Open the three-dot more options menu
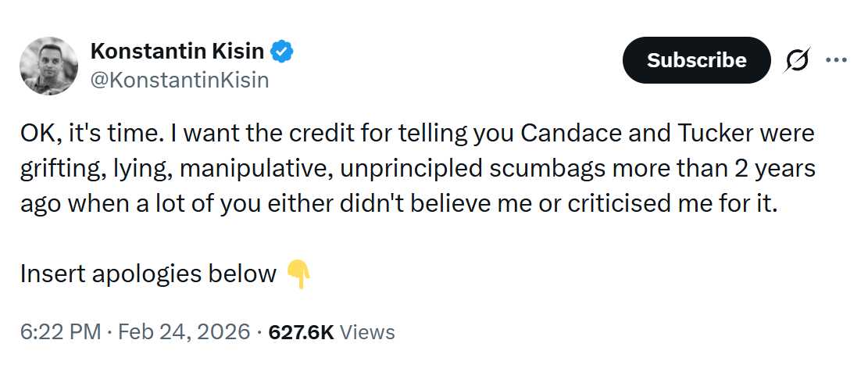Image resolution: width=868 pixels, height=365 pixels. coord(836,60)
